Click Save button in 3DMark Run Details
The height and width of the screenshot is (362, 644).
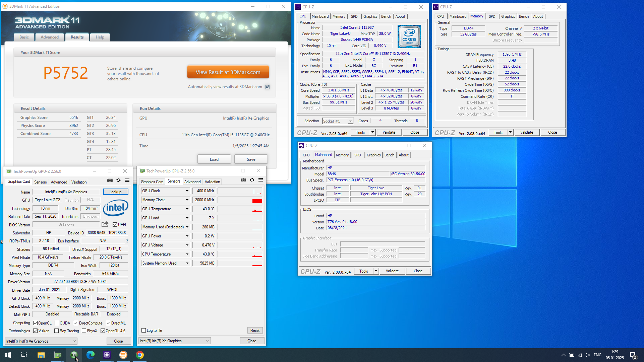point(251,159)
